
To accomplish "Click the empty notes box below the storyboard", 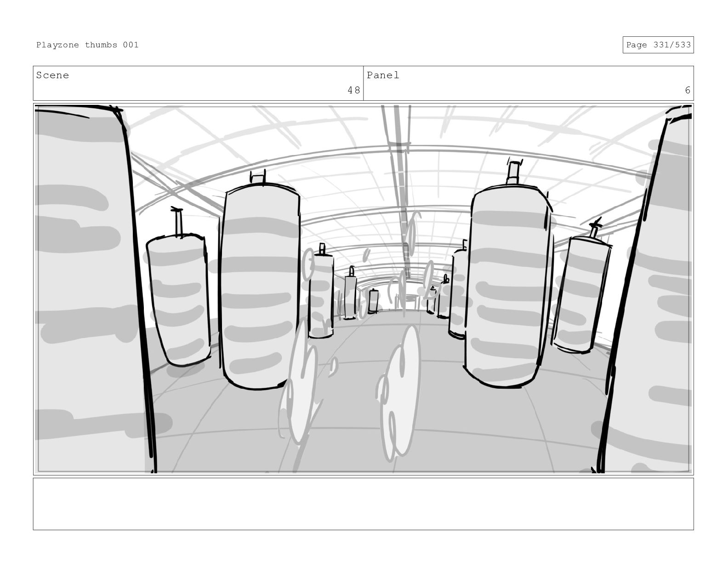I will [363, 504].
